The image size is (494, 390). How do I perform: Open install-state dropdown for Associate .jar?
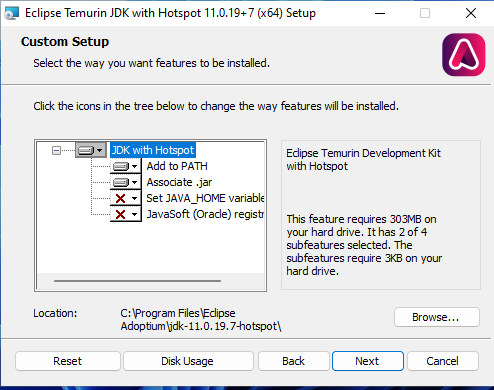coord(126,182)
